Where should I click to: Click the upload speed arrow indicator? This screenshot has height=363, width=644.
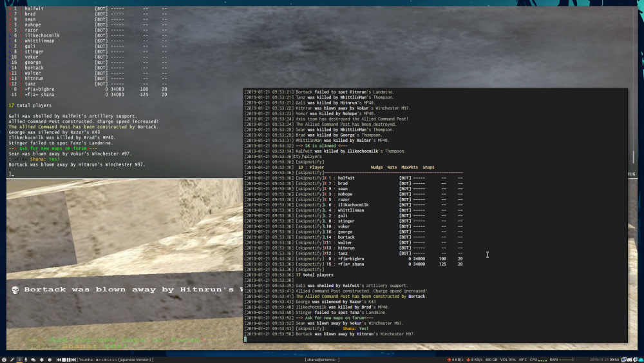449,360
